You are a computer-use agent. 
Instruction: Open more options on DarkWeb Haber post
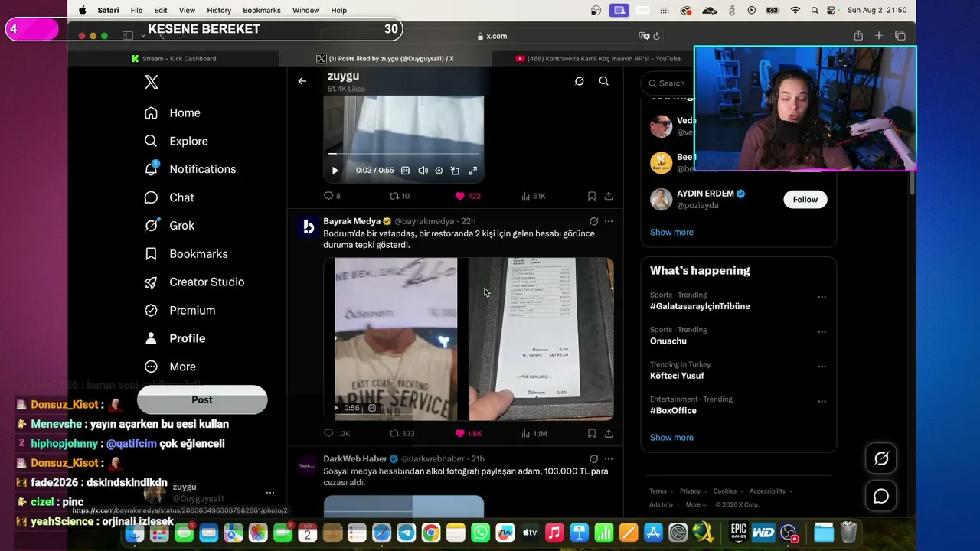609,458
